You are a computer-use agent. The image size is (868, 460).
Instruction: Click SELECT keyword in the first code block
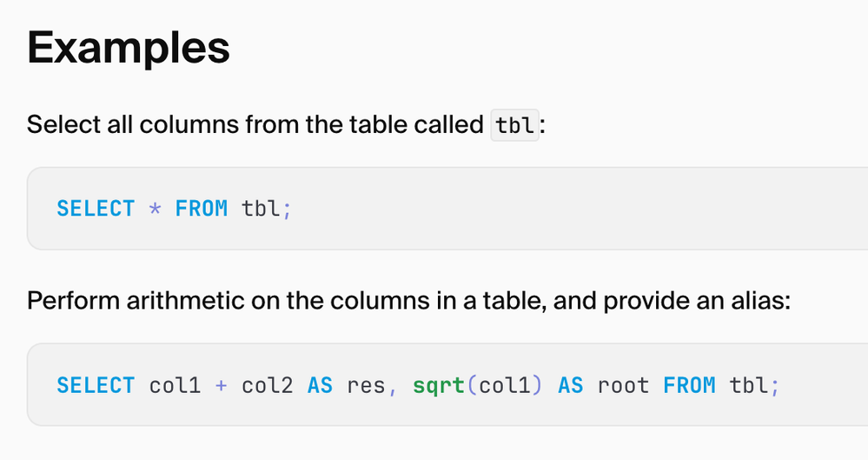point(96,209)
